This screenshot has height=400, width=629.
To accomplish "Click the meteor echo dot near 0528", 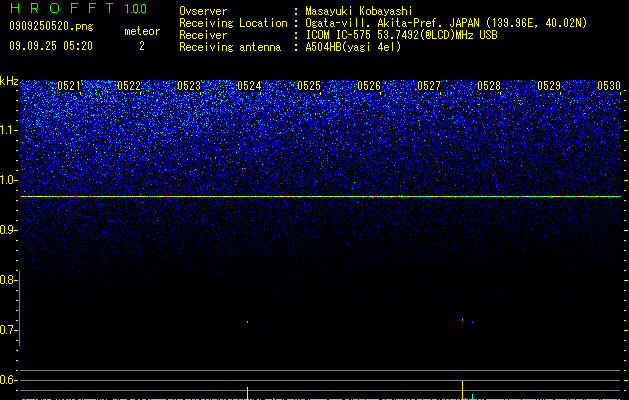I will (x=463, y=320).
